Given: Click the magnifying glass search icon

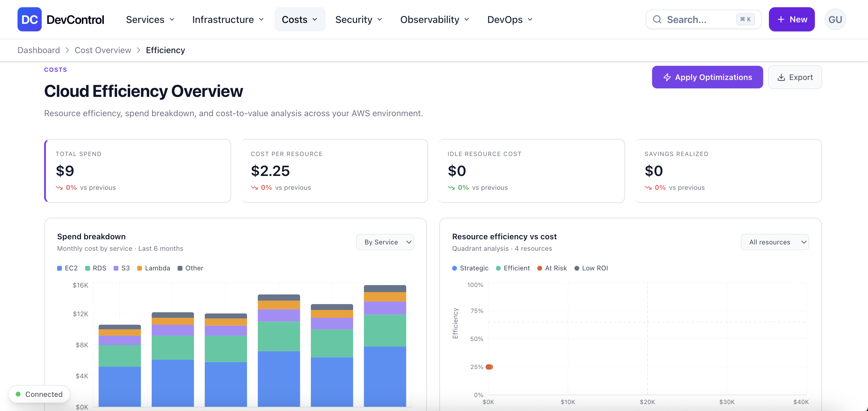Looking at the screenshot, I should coord(657,20).
